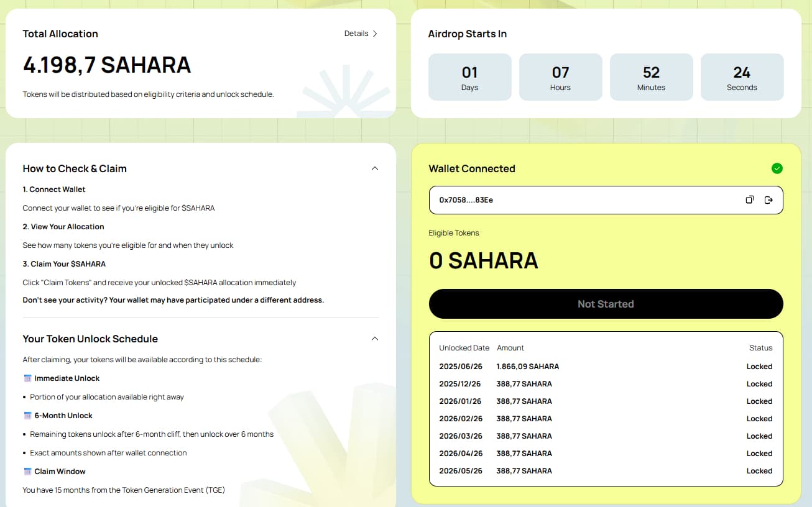Click Locked status for 2026/05/26 row
Viewport: 812px width, 507px height.
coord(759,471)
